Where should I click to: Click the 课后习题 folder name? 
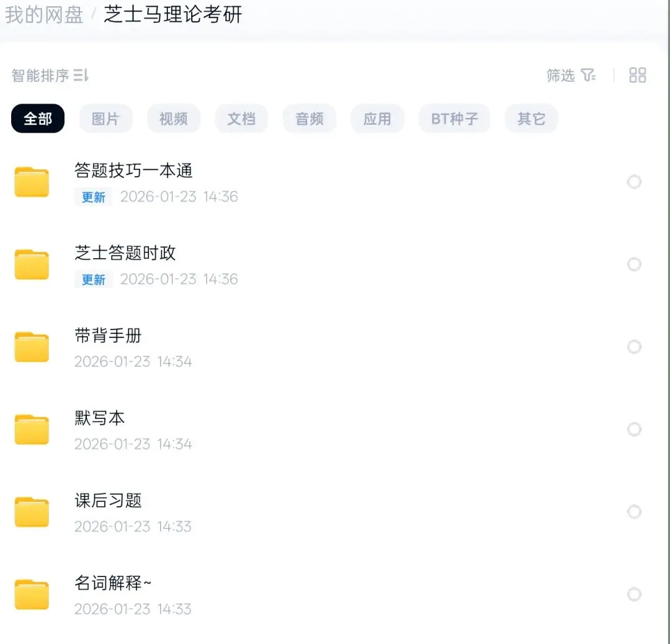coord(108,501)
